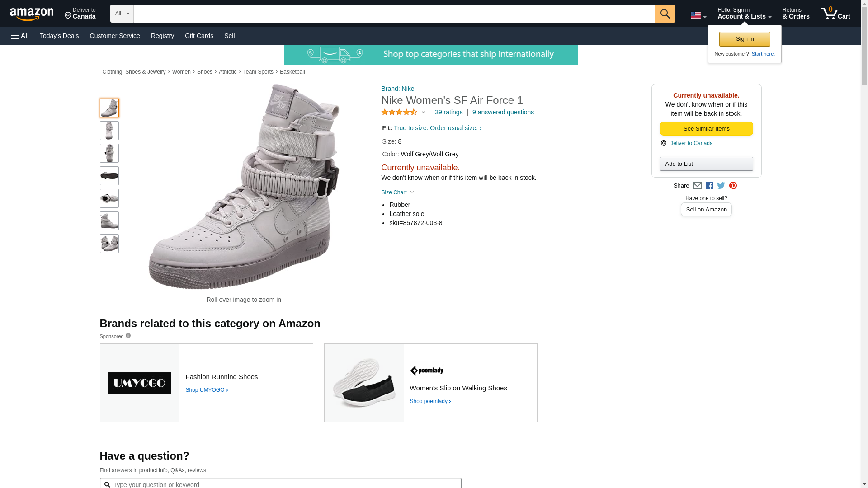
Task: Click the Add to List button
Action: coord(706,164)
